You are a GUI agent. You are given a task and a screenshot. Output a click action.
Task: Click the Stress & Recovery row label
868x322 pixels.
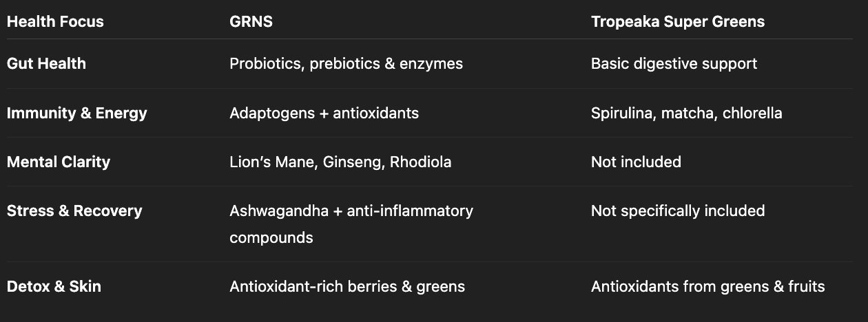(x=74, y=211)
